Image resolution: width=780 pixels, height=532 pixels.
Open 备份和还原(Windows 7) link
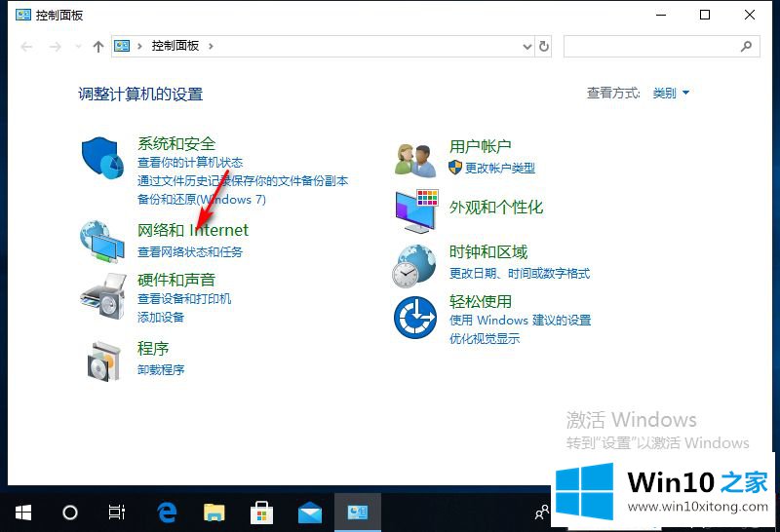[202, 199]
